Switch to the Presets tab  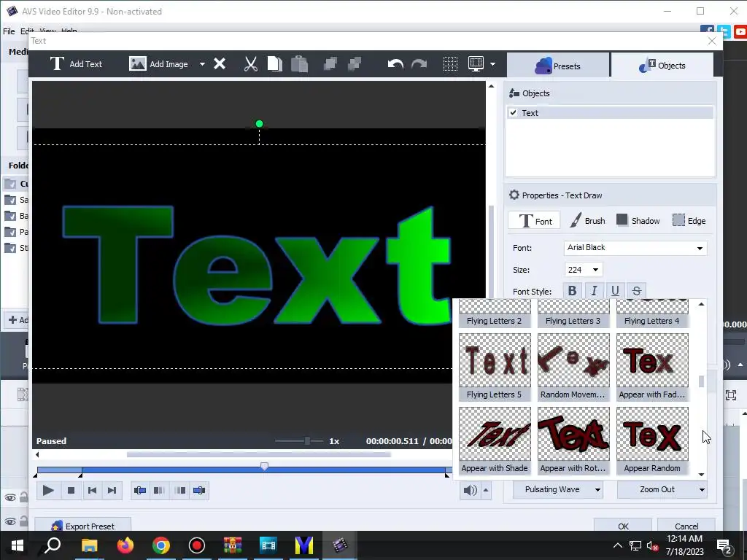(557, 66)
